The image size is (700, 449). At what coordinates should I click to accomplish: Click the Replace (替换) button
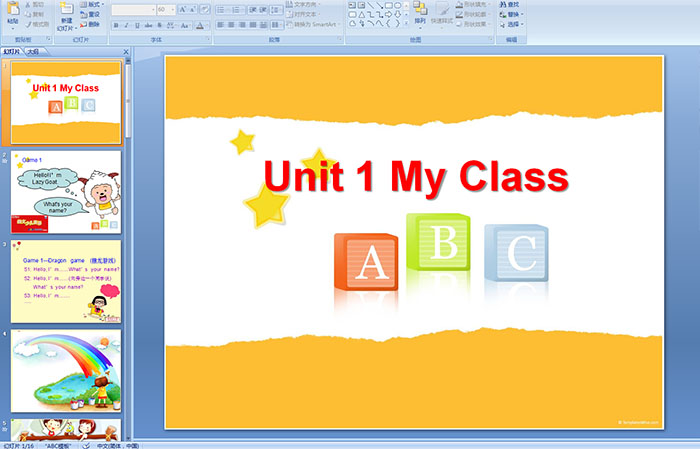(x=512, y=14)
